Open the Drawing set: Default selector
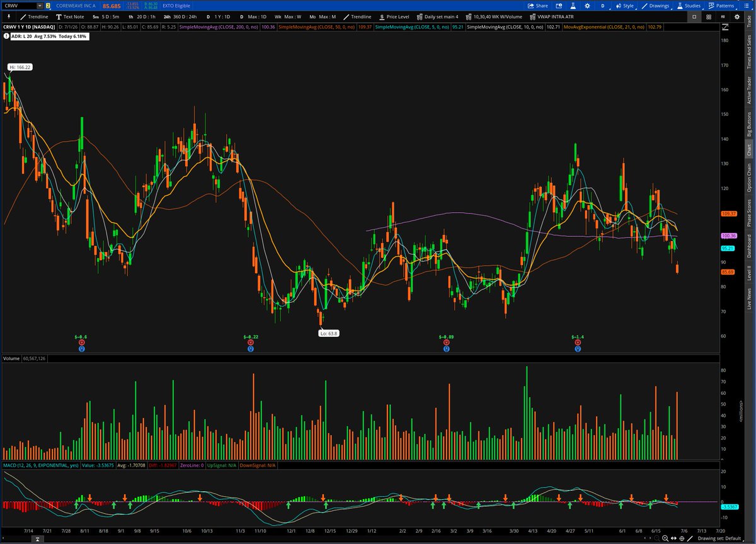Viewport: 756px width, 544px height. 721,538
